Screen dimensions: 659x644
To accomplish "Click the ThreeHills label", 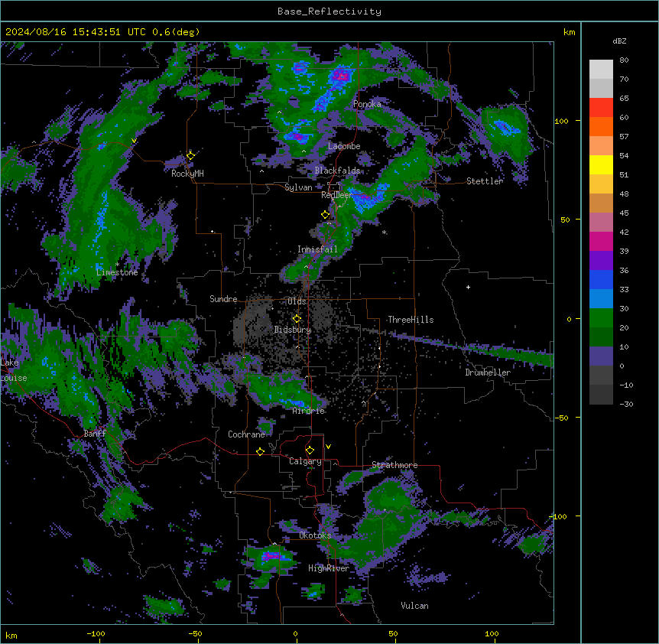I will (x=411, y=320).
